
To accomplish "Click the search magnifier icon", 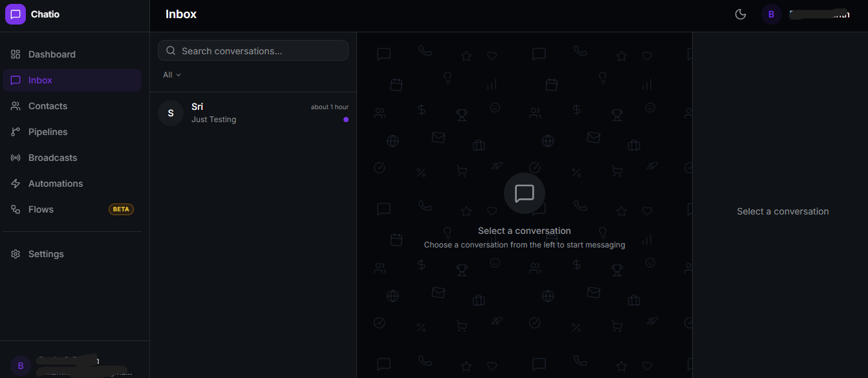I will click(x=171, y=50).
